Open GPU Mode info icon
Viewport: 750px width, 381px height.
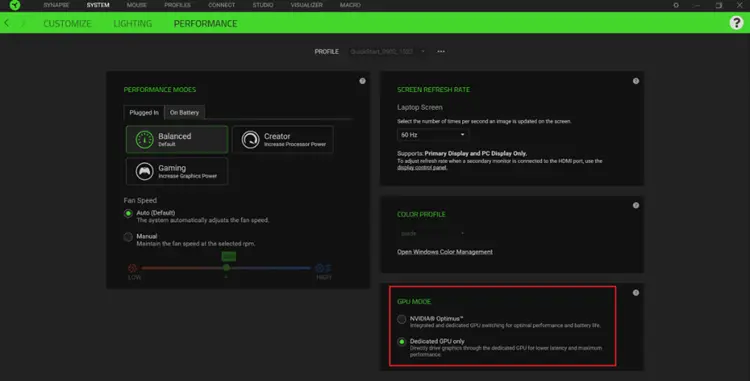636,293
